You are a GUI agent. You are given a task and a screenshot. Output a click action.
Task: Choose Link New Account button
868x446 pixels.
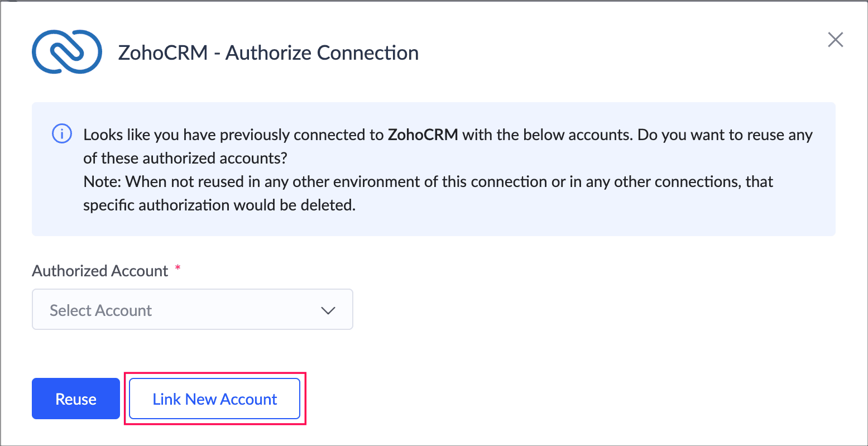click(215, 399)
